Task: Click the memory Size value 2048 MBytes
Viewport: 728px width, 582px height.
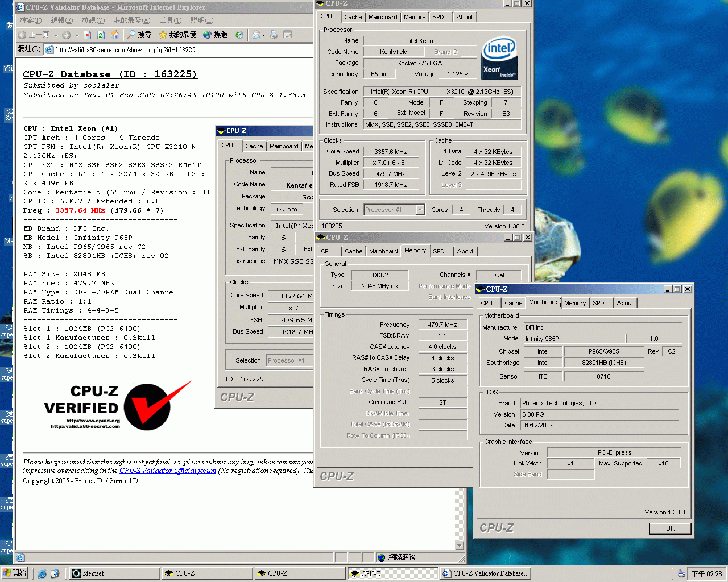Action: coord(379,286)
